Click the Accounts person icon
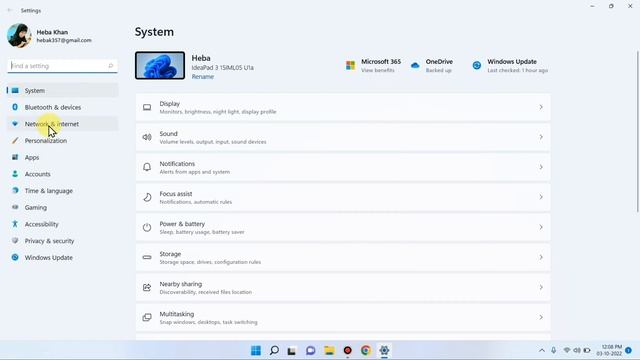640x360 pixels. pyautogui.click(x=15, y=174)
